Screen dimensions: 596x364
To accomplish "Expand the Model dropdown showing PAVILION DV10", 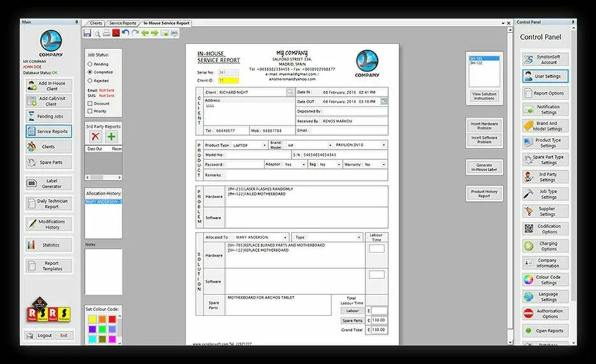I will click(384, 145).
